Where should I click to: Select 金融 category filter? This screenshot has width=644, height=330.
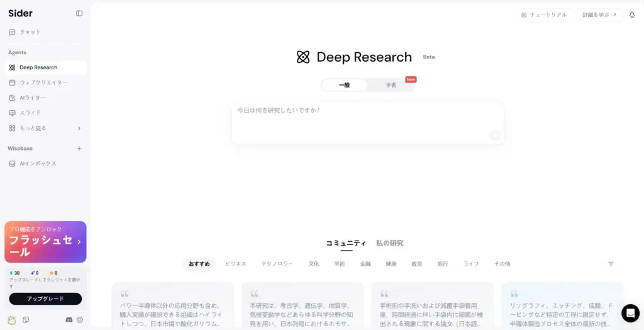[365, 264]
